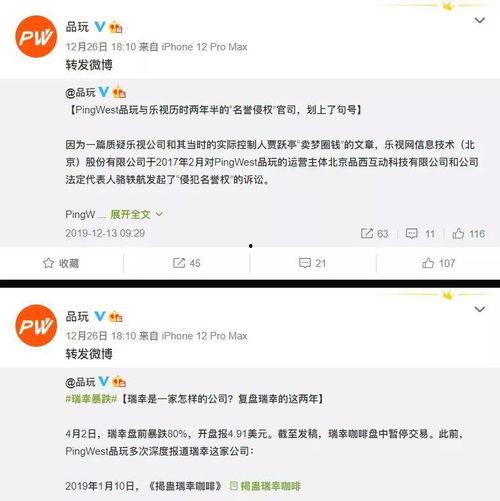The width and height of the screenshot is (500, 501).
Task: Open the @品玩 mention in the first repost
Action: [x=80, y=92]
